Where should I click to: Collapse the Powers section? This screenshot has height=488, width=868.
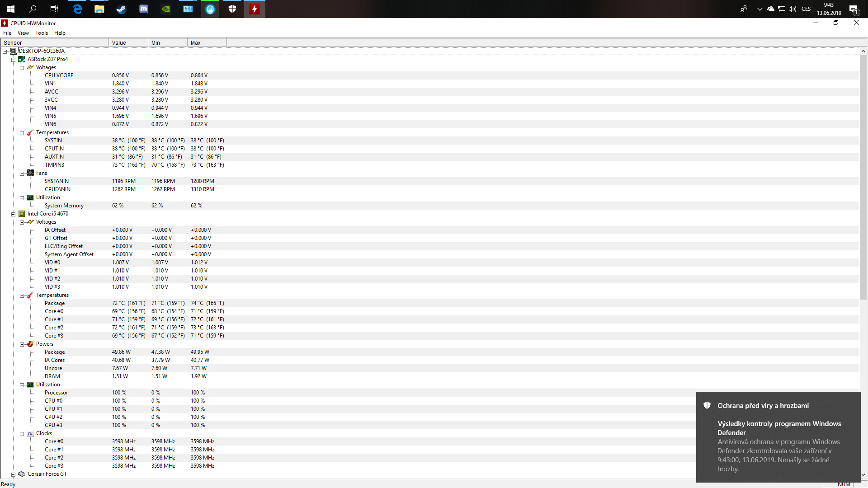(x=22, y=344)
